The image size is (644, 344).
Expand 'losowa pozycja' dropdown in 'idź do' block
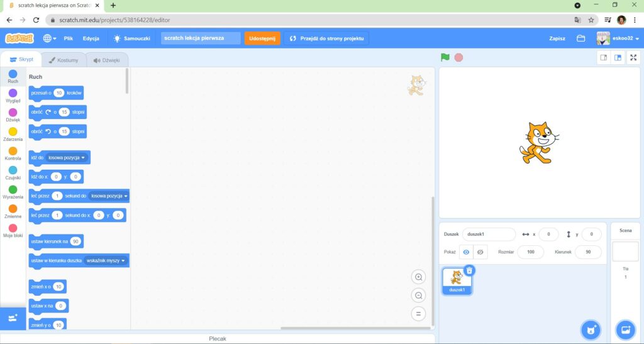[x=67, y=157]
